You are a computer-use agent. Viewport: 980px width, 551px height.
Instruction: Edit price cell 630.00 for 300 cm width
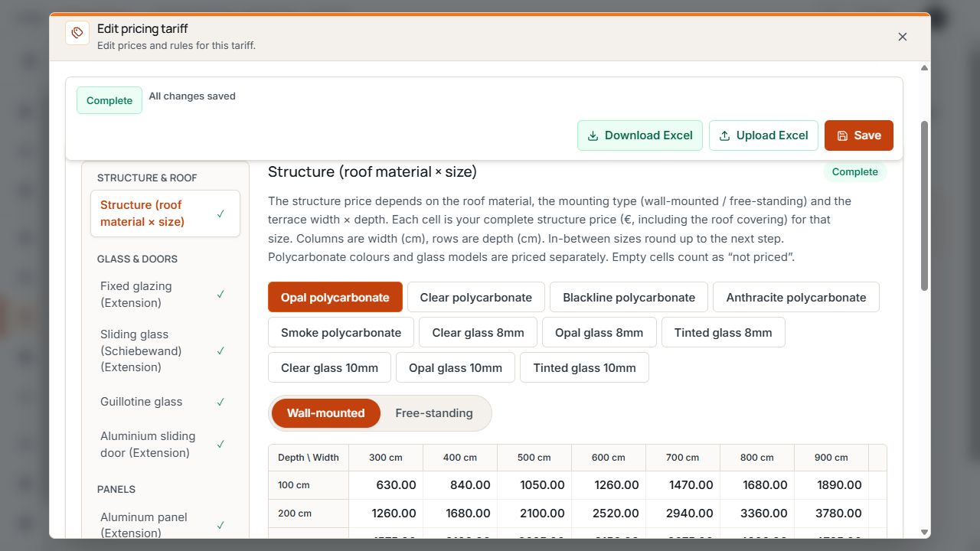[x=386, y=485]
